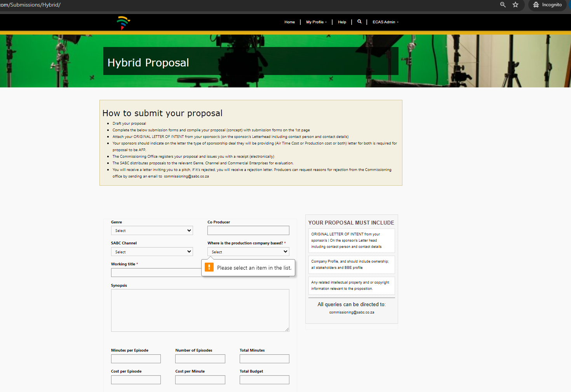
Task: Expand the ECAS Admin menu
Action: (385, 22)
